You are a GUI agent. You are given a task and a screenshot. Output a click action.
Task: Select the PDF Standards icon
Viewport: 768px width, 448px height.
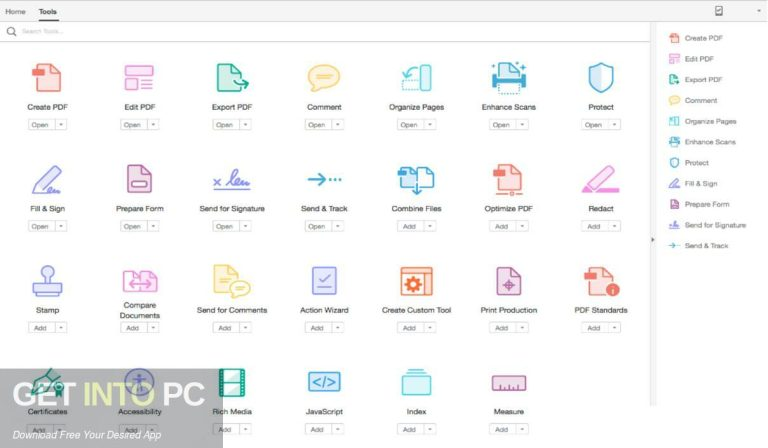(x=601, y=281)
